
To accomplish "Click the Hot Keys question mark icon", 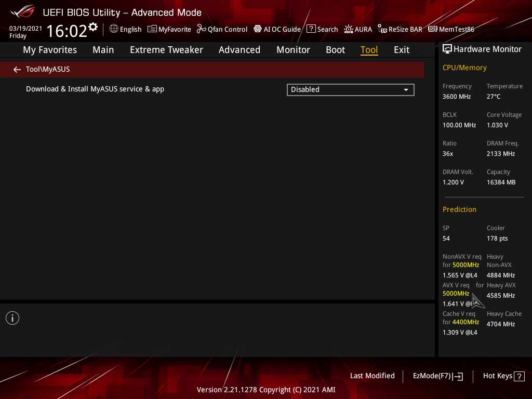I will point(519,376).
